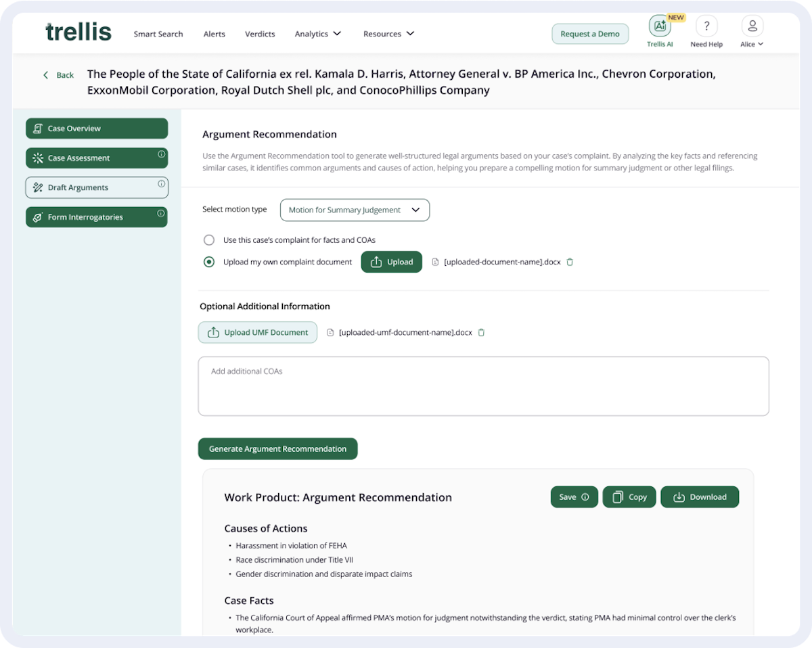Open the Alerts page
This screenshot has height=648, width=812.
(215, 34)
